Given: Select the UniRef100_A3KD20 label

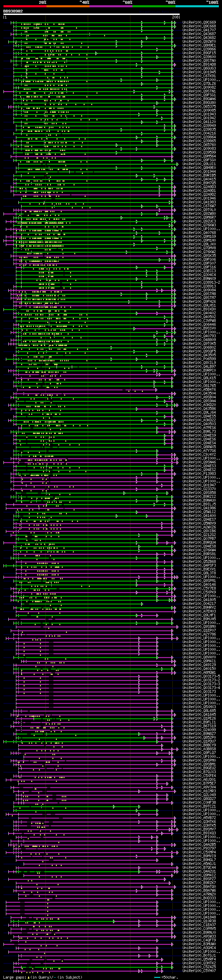Looking at the screenshot, I should pyautogui.click(x=199, y=405).
